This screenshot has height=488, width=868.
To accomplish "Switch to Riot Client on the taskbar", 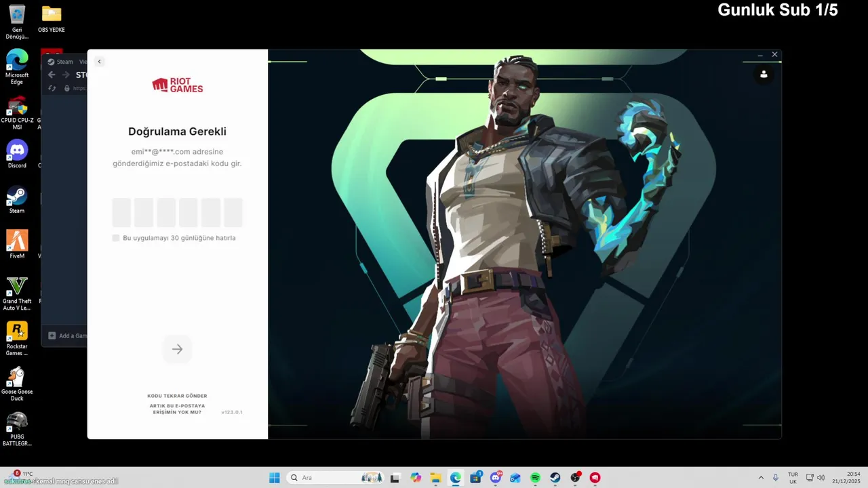I will pos(595,478).
